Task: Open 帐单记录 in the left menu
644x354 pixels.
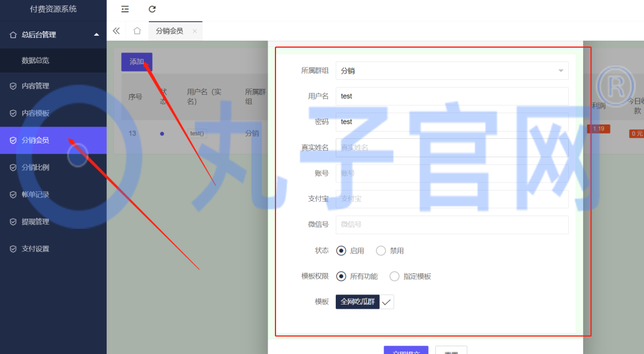Action: [x=37, y=194]
